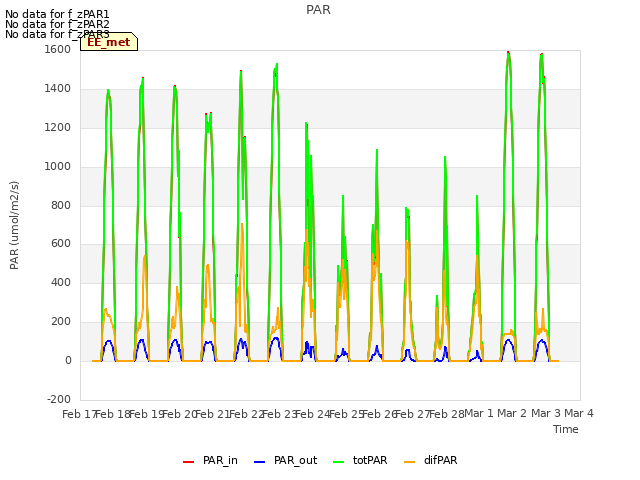Click the PAR chart title
Image resolution: width=640 pixels, height=480 pixels.
tap(318, 10)
